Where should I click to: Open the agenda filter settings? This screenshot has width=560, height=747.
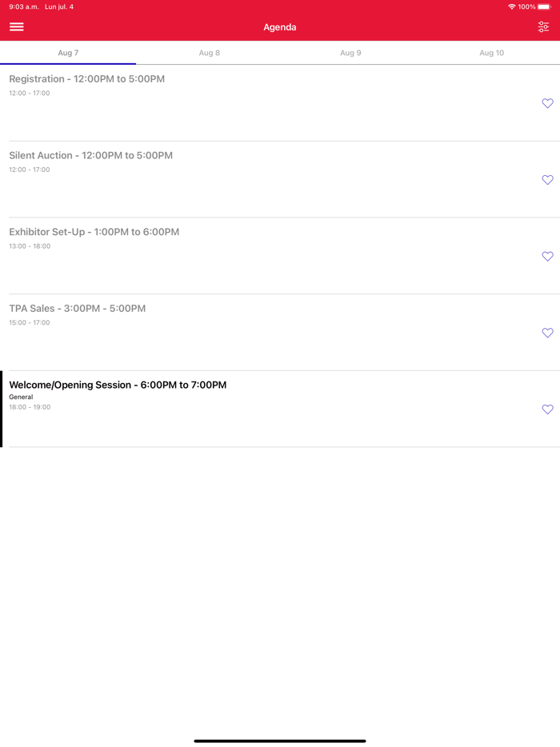coord(543,27)
